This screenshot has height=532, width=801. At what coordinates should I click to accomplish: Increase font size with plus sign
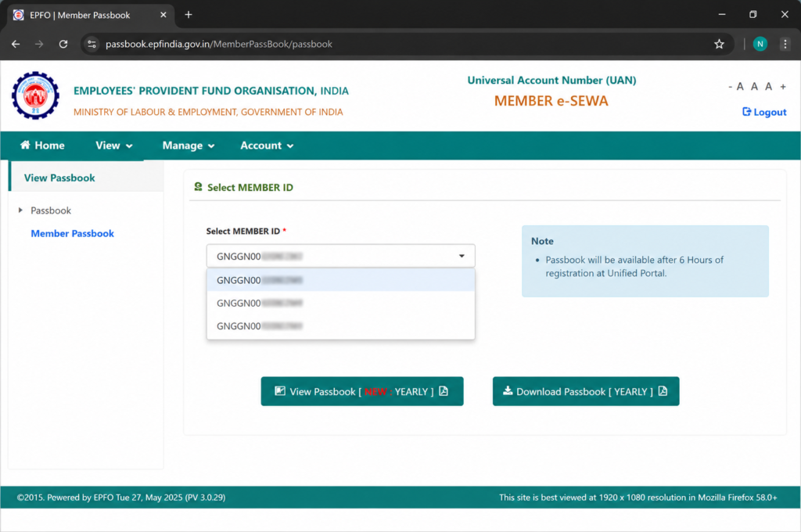(x=783, y=87)
